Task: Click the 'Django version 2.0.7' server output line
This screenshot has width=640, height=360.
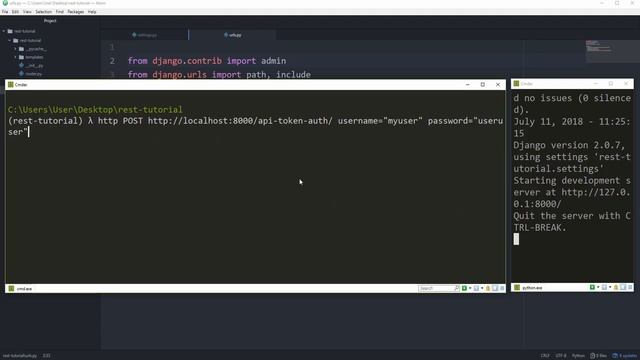Action: click(x=569, y=145)
